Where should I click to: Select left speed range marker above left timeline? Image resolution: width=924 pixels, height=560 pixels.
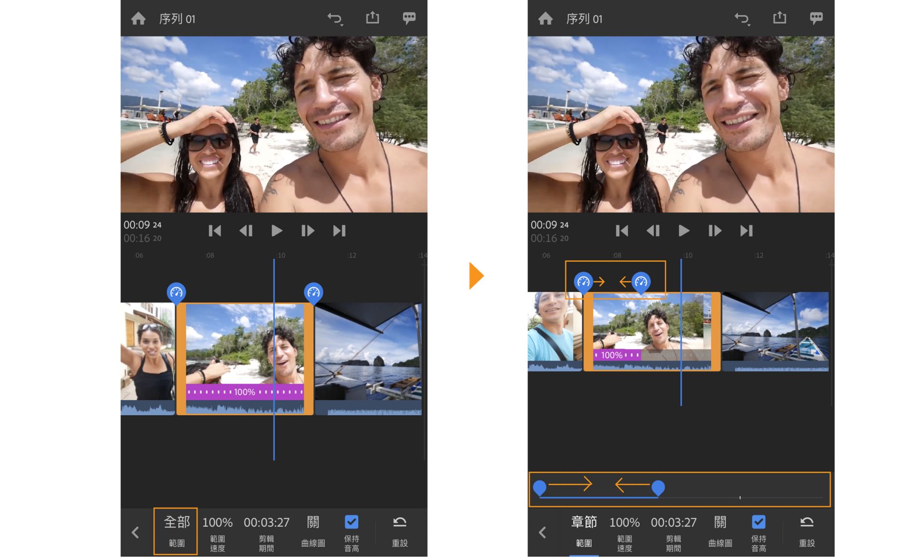[176, 292]
